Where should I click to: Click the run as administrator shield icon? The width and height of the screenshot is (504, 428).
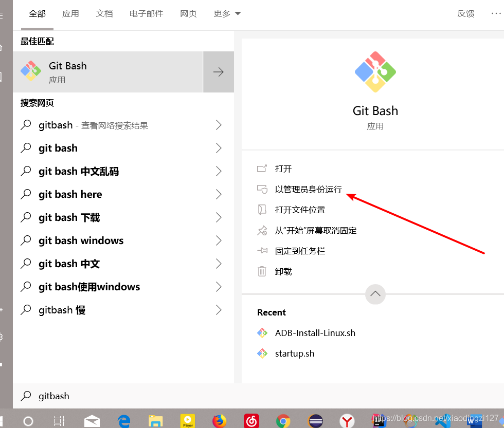point(262,190)
